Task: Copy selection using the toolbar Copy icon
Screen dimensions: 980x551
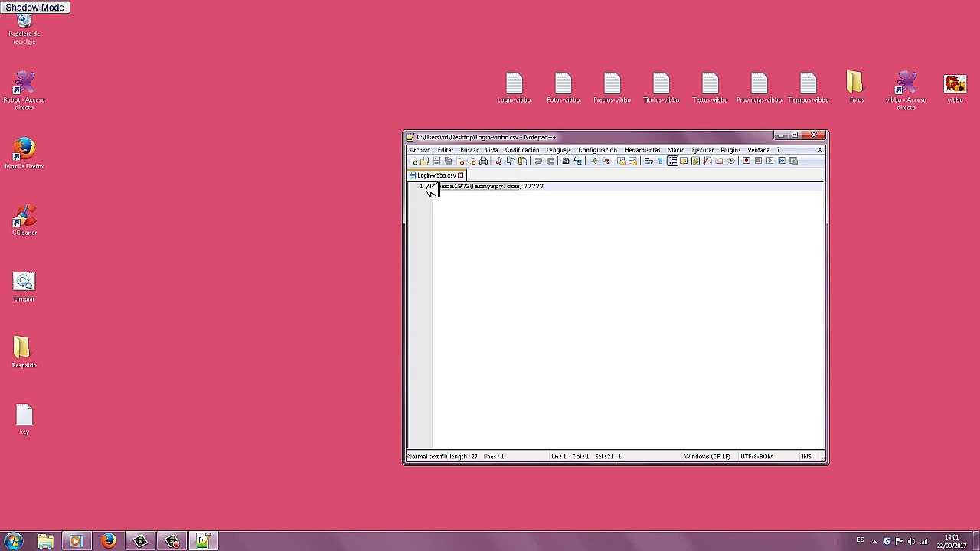Action: [x=511, y=161]
